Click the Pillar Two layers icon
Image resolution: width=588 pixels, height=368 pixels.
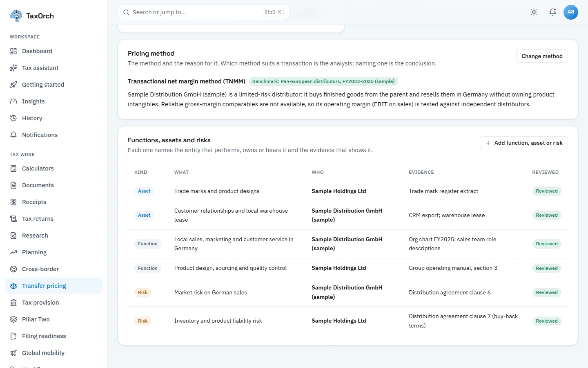(13, 319)
